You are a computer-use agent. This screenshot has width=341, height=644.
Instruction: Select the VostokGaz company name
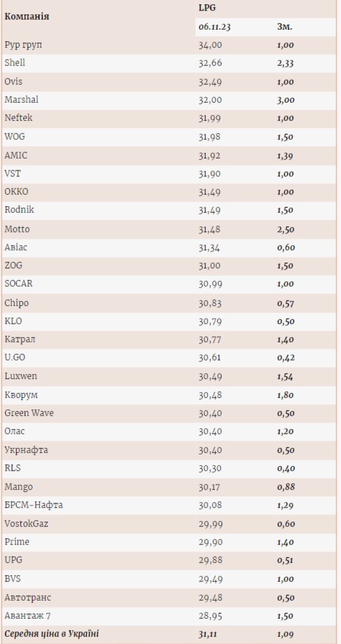(26, 524)
